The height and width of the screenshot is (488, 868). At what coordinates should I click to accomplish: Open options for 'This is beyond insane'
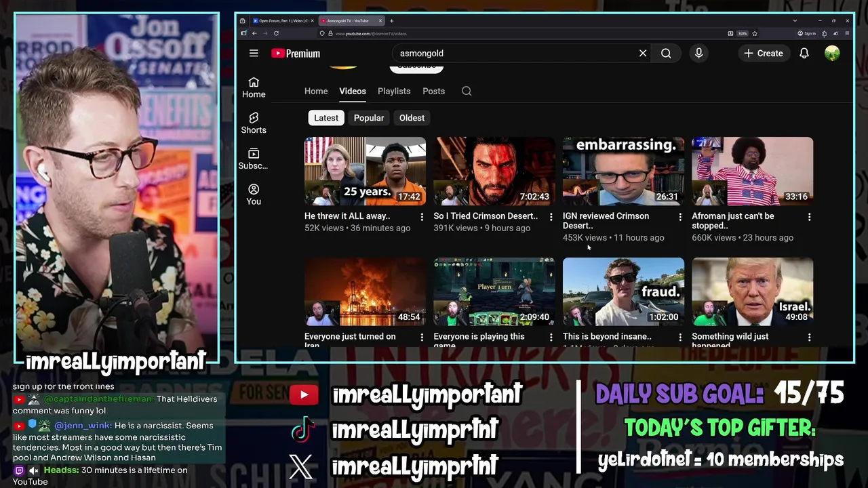[x=680, y=337]
